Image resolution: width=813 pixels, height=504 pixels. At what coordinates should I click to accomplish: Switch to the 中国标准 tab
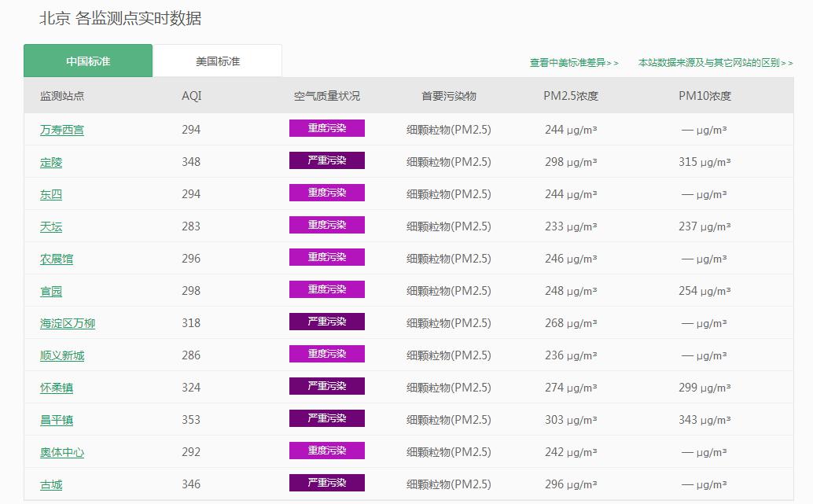(x=88, y=61)
